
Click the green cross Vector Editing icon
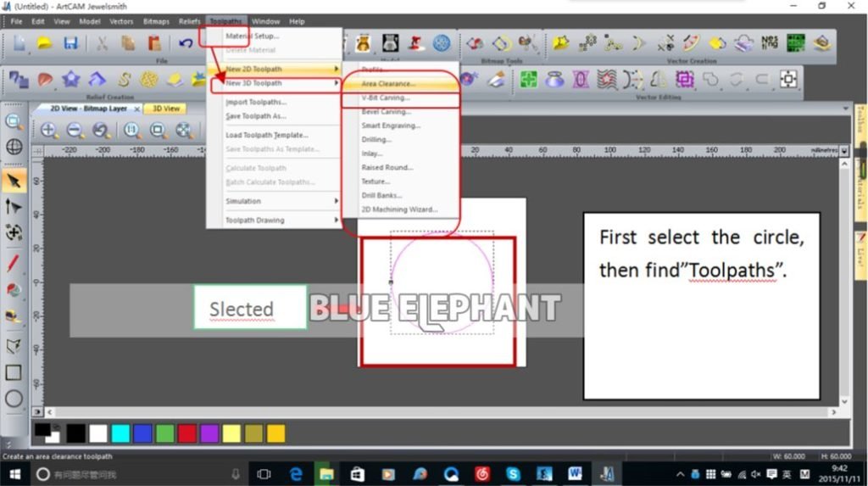[x=529, y=80]
